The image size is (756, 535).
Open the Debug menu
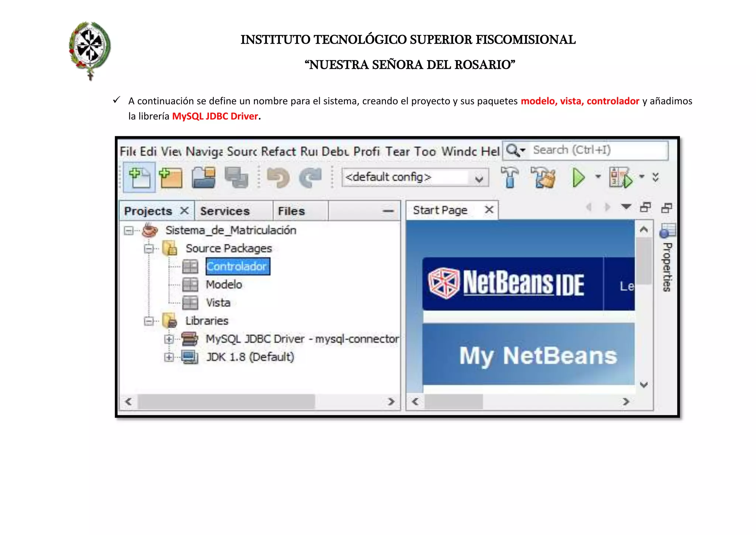(336, 151)
